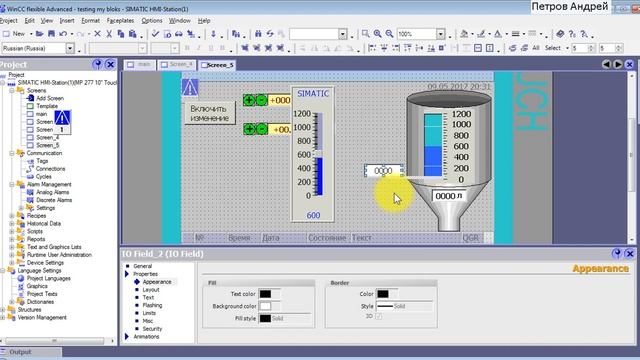Open Tags in project tree
Viewport: 640px width, 360px height.
[x=42, y=161]
